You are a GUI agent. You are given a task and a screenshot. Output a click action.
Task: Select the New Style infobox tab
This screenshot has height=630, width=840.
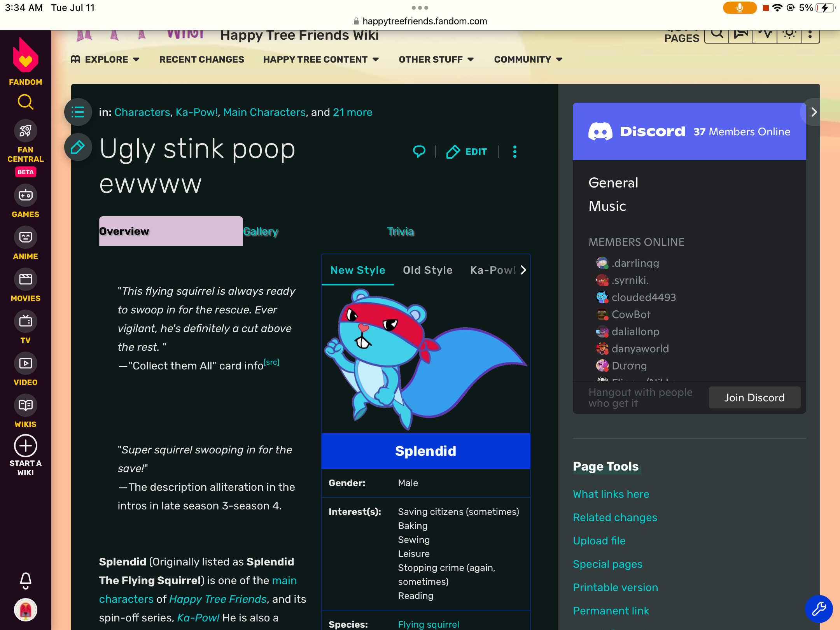(358, 270)
